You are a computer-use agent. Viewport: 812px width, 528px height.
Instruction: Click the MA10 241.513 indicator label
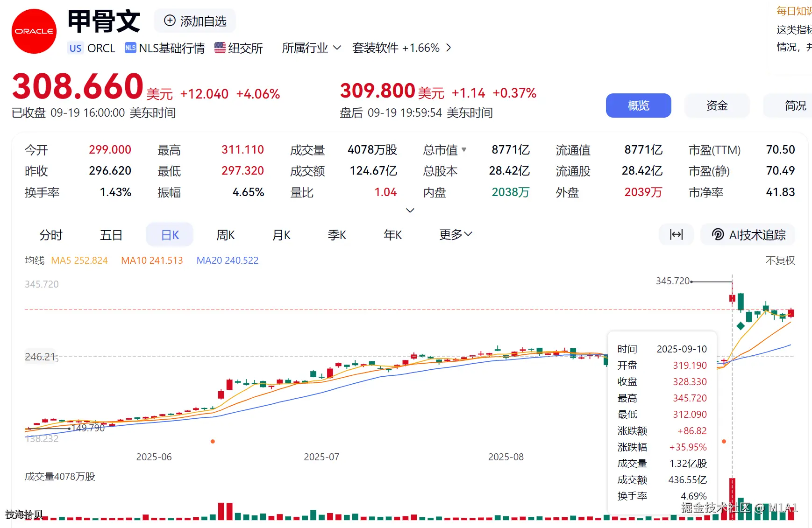point(152,260)
